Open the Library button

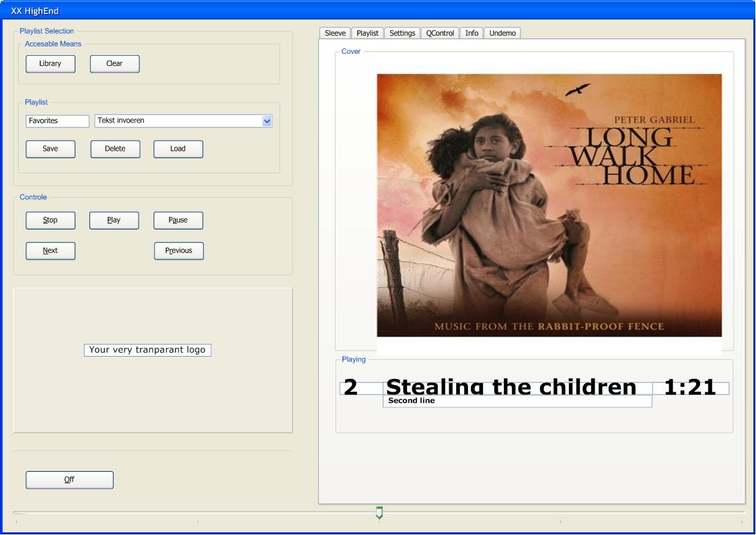50,64
